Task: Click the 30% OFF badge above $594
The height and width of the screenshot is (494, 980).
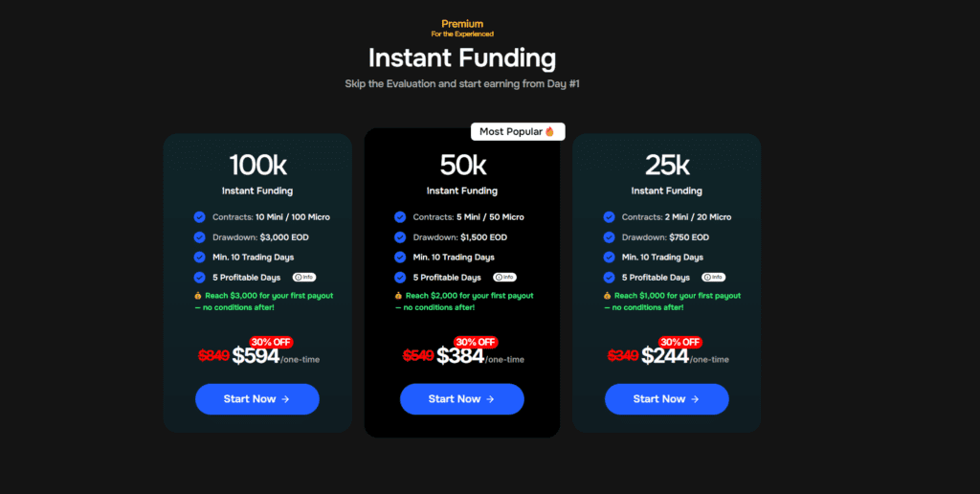Action: click(271, 342)
